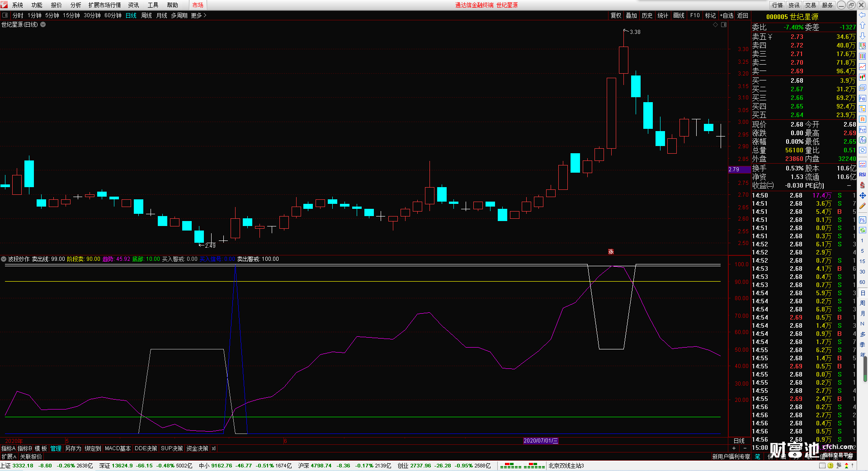The height and width of the screenshot is (471, 868).
Task: Click the plus zoom button by 日线
Action: point(734,448)
